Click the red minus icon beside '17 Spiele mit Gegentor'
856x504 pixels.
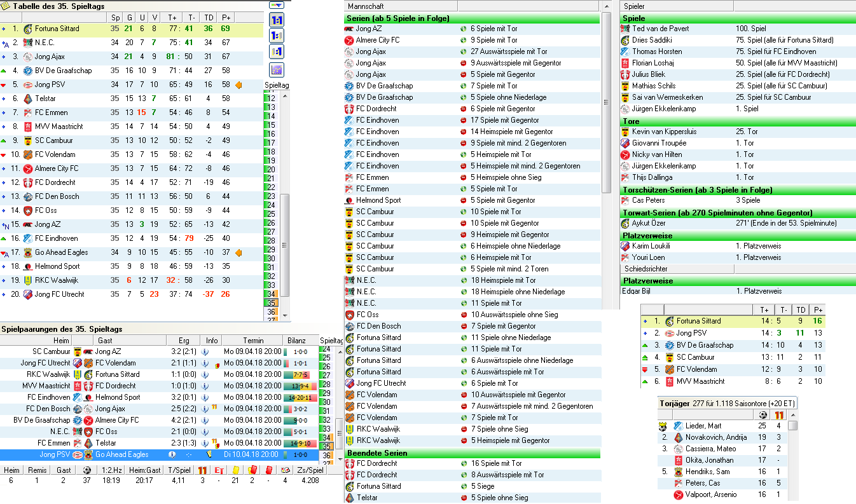pyautogui.click(x=463, y=120)
